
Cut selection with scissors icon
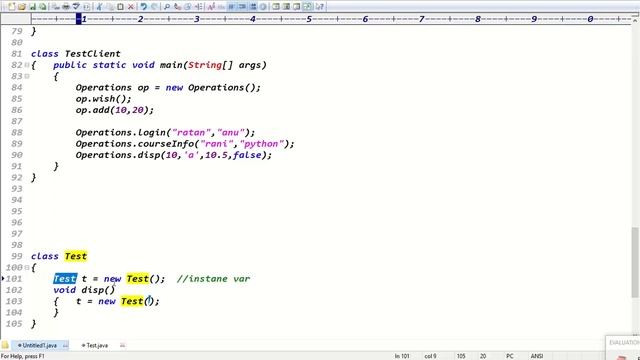pos(98,7)
